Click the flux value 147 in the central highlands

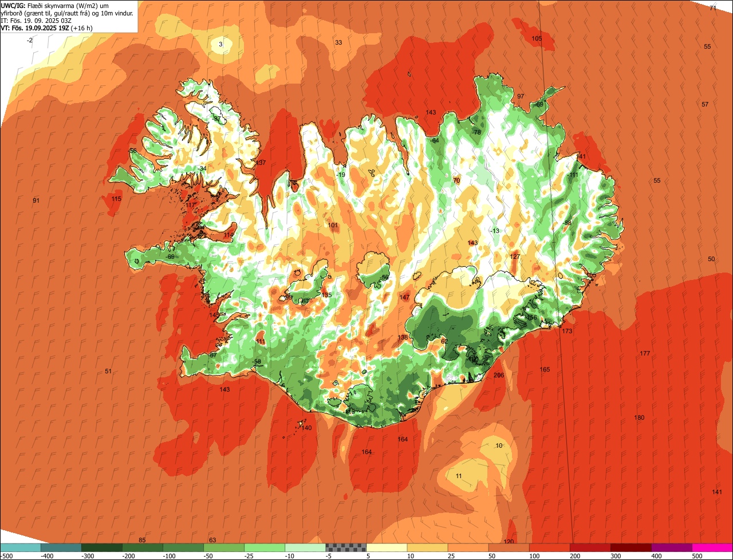pyautogui.click(x=404, y=297)
